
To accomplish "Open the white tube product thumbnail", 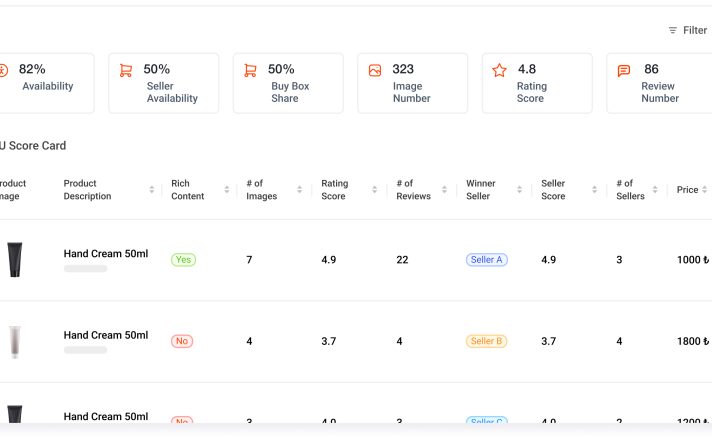I will point(15,341).
